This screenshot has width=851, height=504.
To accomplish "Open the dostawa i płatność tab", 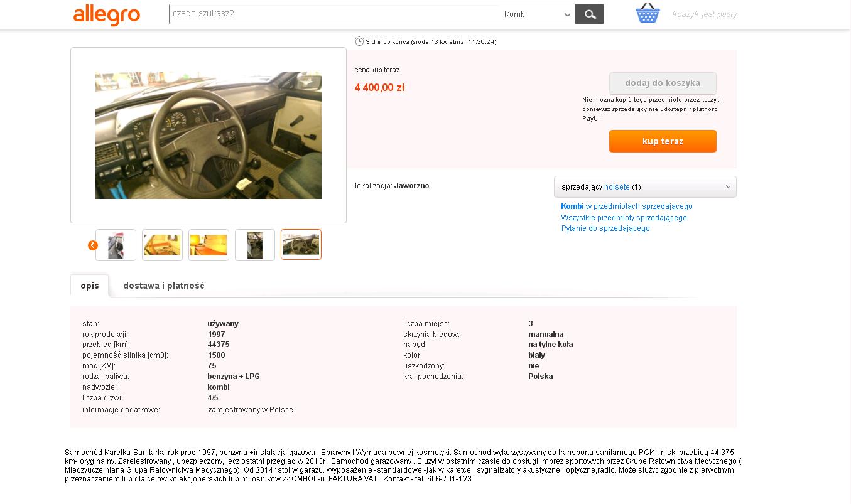I will tap(164, 286).
